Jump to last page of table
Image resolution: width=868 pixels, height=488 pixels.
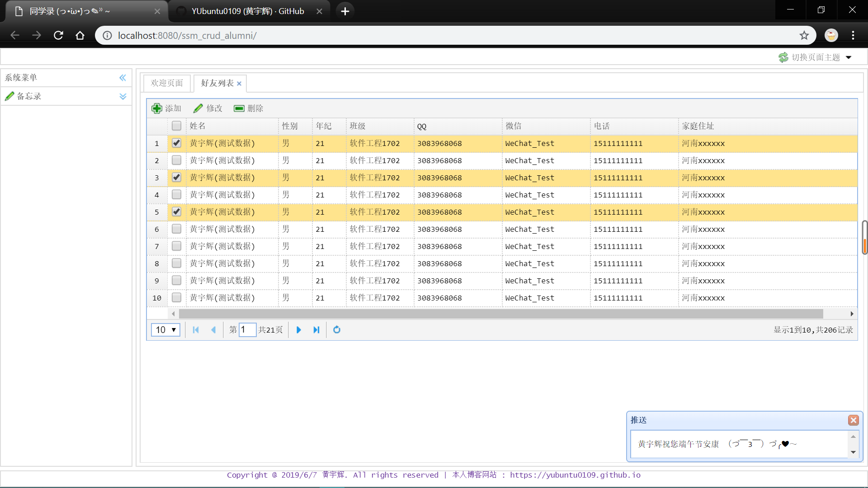[x=316, y=330]
